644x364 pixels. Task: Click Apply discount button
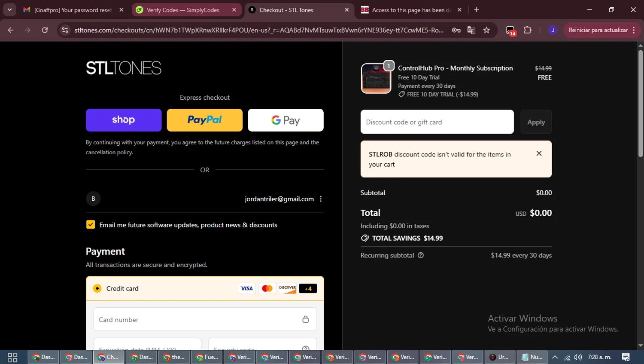point(536,122)
